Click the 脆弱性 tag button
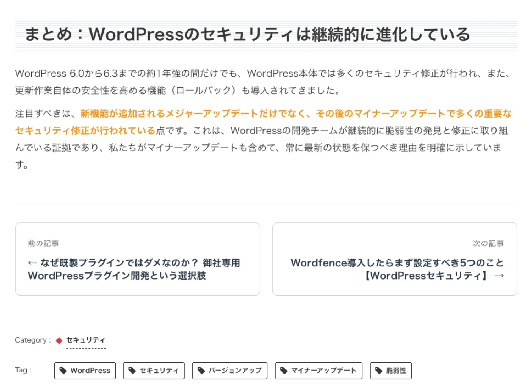This screenshot has height=392, width=532. [x=391, y=370]
